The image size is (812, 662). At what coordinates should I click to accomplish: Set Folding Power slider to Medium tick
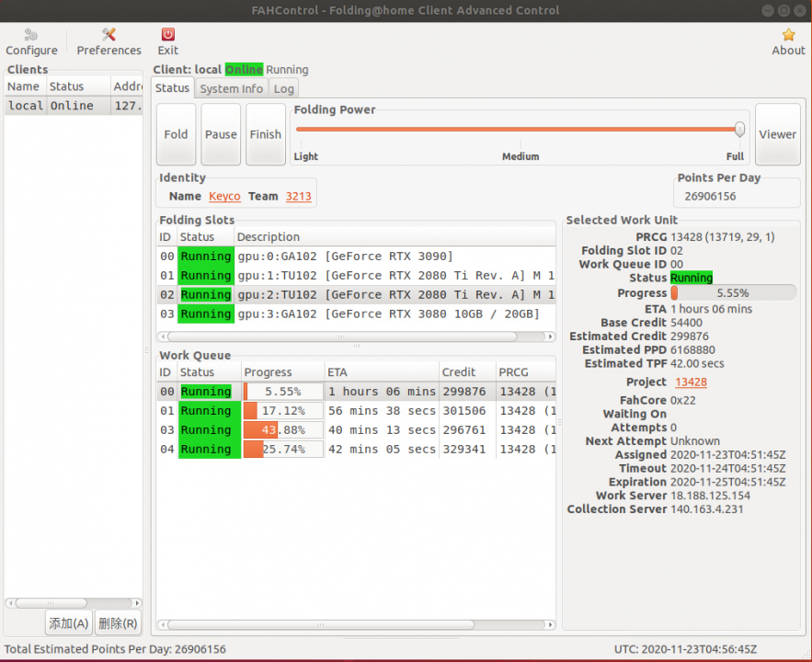coord(520,130)
